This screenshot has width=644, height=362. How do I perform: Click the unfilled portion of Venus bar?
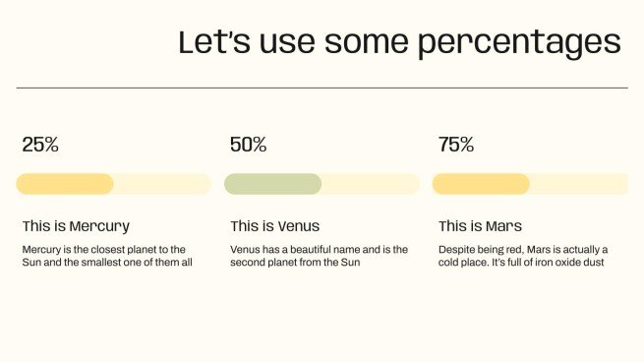371,184
